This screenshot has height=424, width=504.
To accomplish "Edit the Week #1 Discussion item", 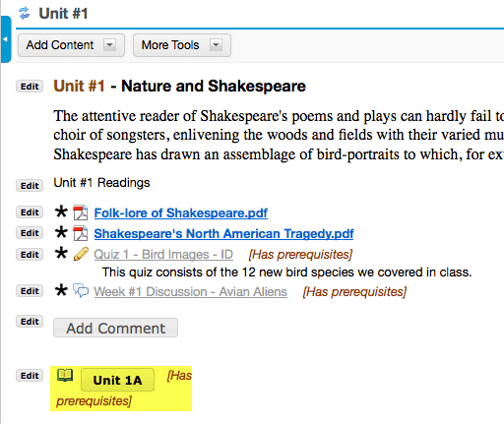I will pos(30,291).
